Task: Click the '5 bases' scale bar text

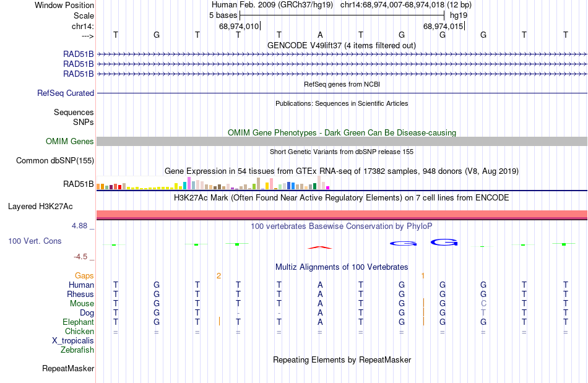Action: pos(223,15)
